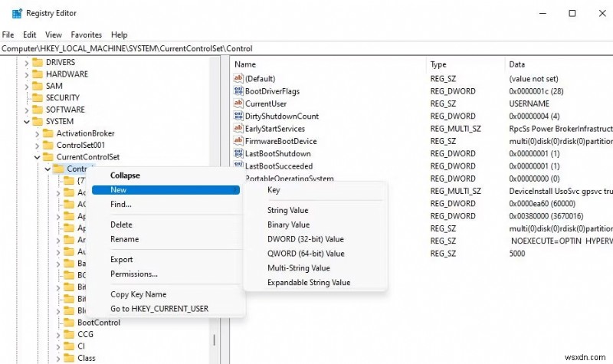Expand the SAM tree node

(27, 86)
